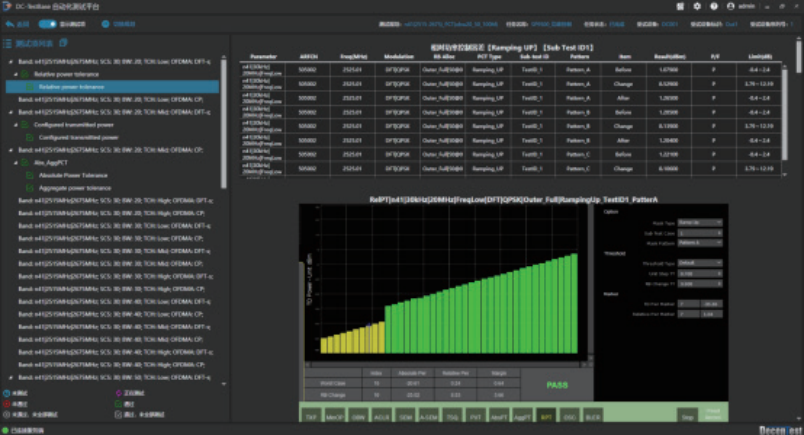Viewport: 804px width, 435px height.
Task: Open the Threshold Type dropdown
Action: pyautogui.click(x=700, y=263)
